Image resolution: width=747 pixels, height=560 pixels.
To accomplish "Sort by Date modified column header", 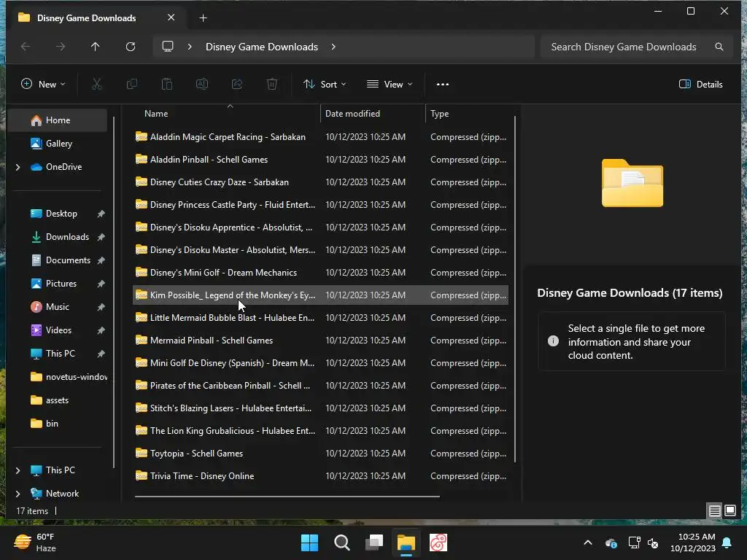I will [373, 114].
